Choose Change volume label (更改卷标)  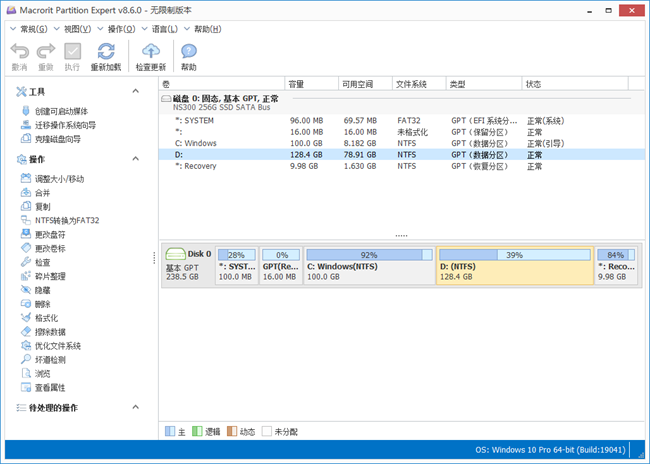[44, 248]
